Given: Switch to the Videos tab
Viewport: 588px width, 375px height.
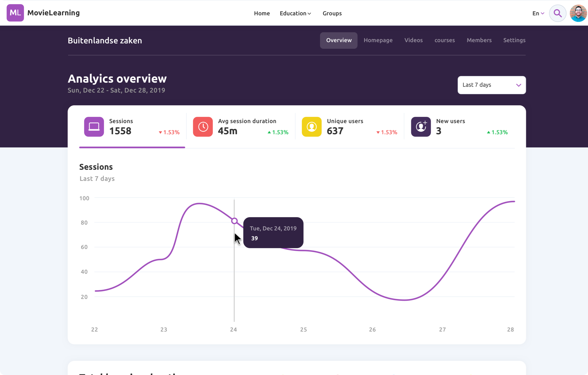Looking at the screenshot, I should click(x=413, y=40).
